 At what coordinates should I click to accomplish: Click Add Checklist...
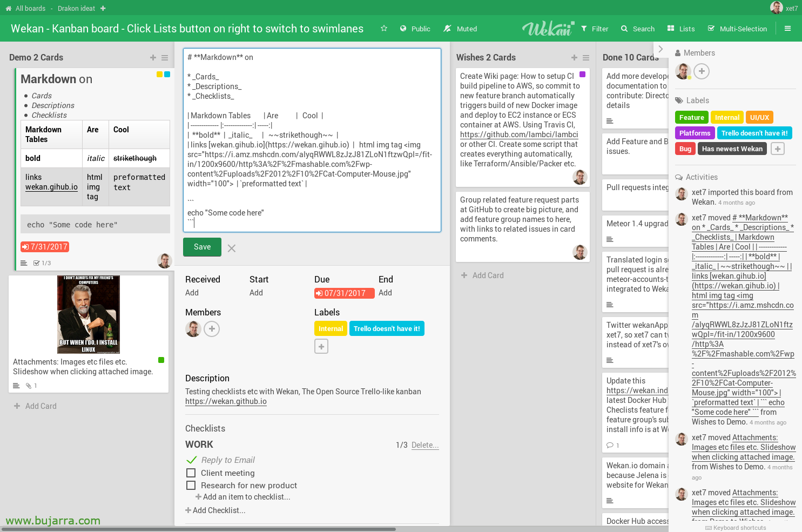(x=215, y=510)
